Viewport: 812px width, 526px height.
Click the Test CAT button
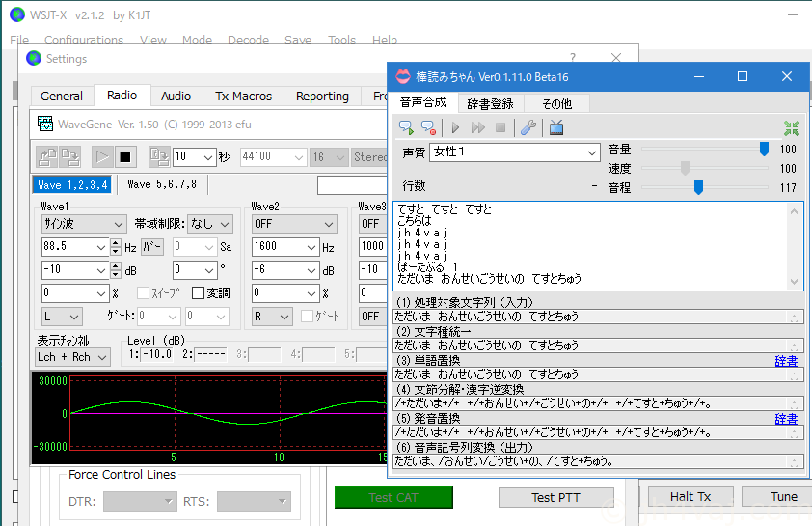click(393, 497)
